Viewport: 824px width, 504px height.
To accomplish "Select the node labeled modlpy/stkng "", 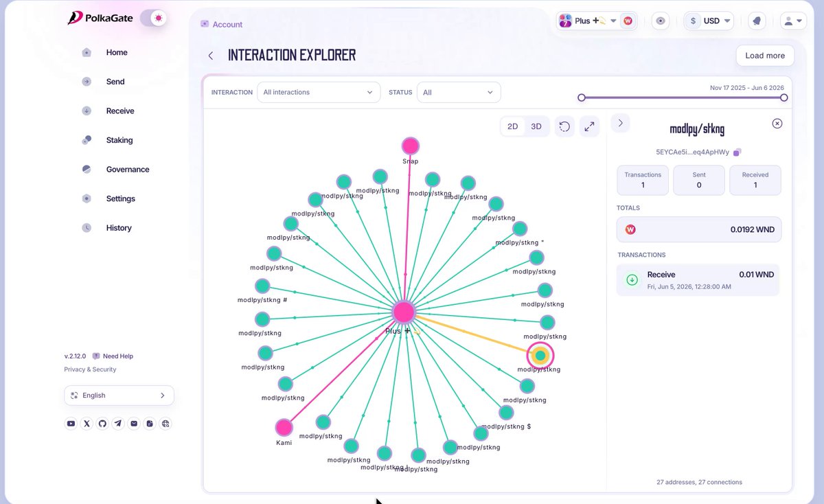I will tap(520, 229).
